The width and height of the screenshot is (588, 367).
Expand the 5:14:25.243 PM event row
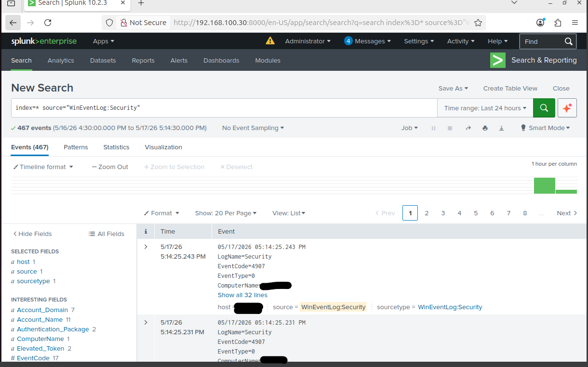[x=146, y=247]
